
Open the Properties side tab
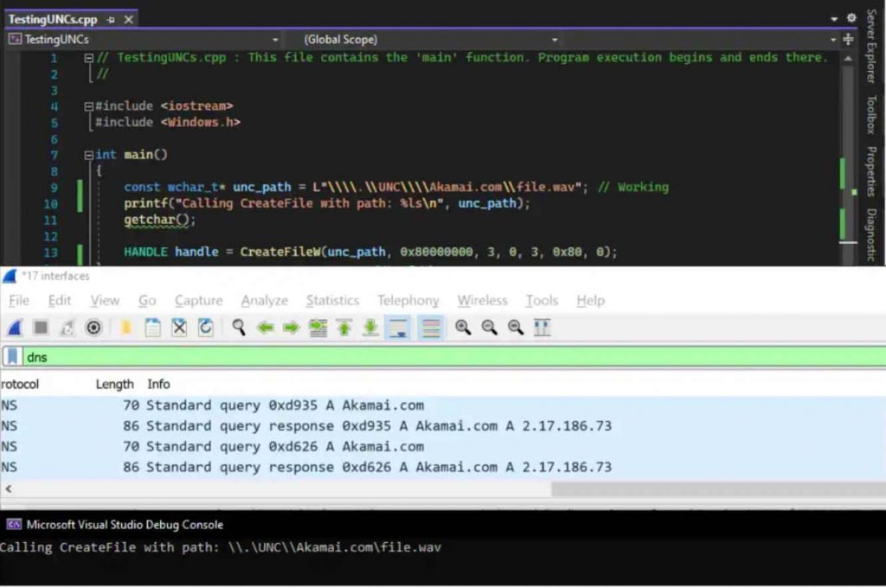870,172
